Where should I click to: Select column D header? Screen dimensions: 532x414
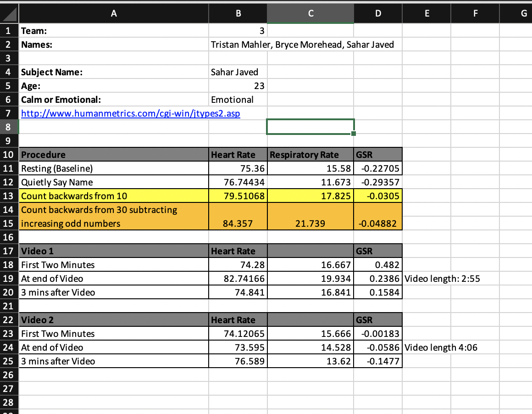(x=378, y=14)
